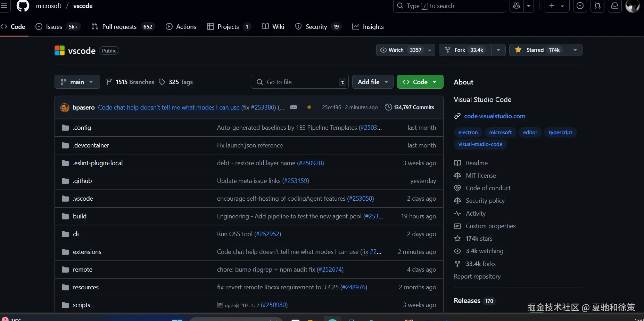Open the Watch notifications dropdown
The width and height of the screenshot is (644, 321).
pos(405,50)
